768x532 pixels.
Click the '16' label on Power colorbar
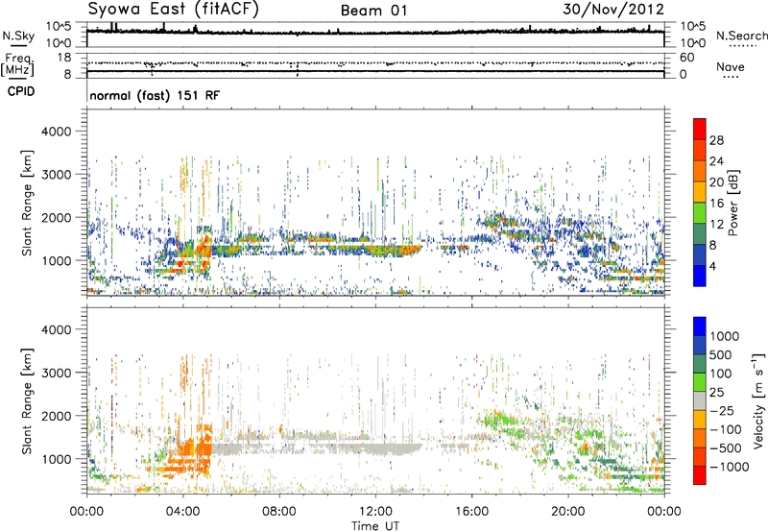pyautogui.click(x=716, y=204)
